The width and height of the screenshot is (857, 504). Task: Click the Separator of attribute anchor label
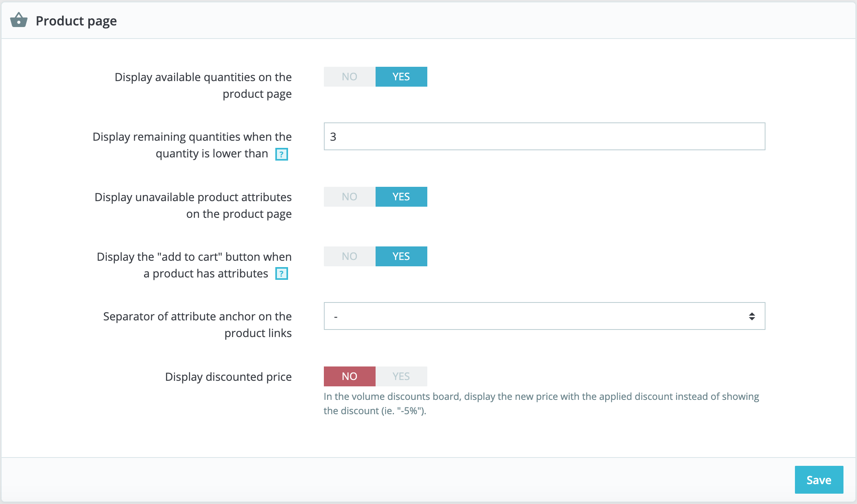point(197,325)
